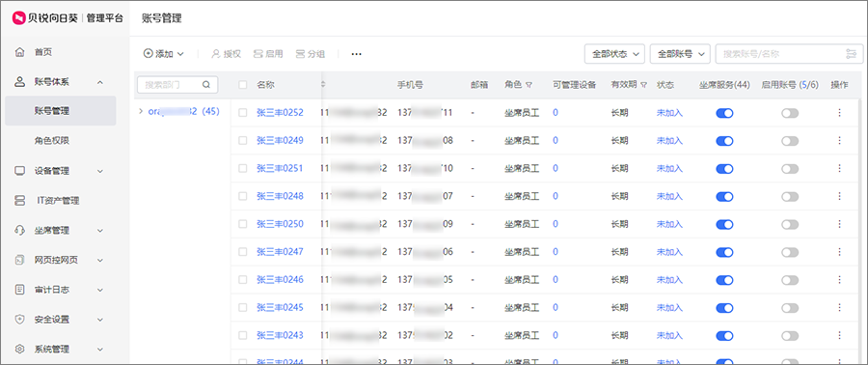This screenshot has height=365, width=868.
Task: Click the person icon beside 账号体系
Action: pos(20,82)
